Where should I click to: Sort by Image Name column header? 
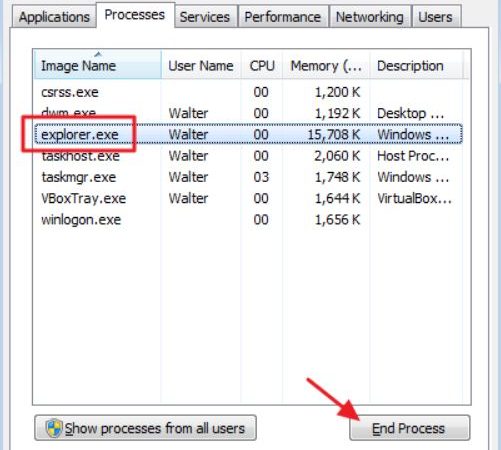[98, 66]
